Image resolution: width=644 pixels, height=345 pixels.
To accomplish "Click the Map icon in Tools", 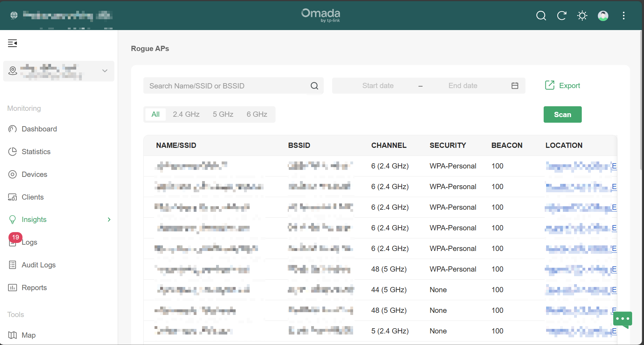I will (x=13, y=335).
